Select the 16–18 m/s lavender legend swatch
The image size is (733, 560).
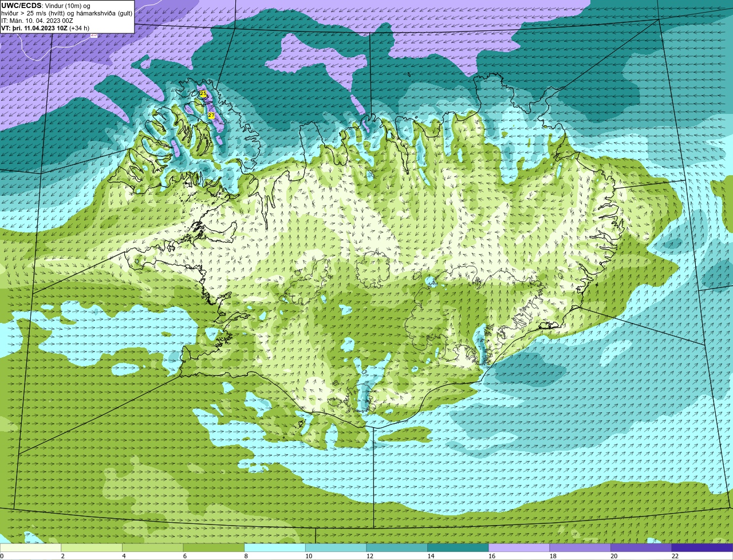click(519, 548)
